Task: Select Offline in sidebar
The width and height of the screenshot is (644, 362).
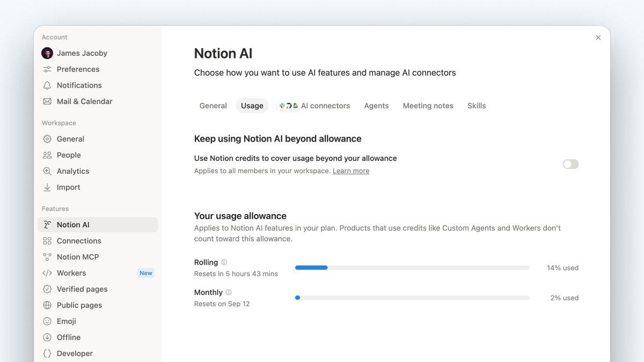Action: click(x=98, y=337)
